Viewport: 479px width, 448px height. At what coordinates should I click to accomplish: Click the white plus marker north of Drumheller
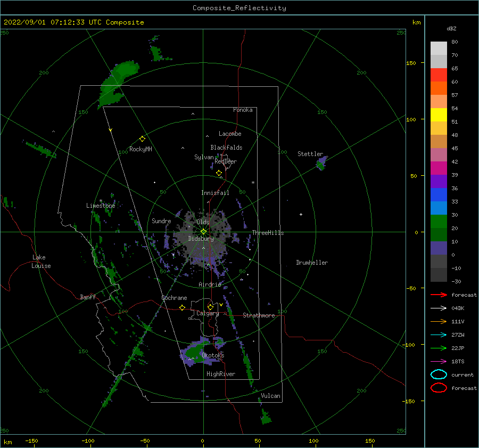pos(301,214)
